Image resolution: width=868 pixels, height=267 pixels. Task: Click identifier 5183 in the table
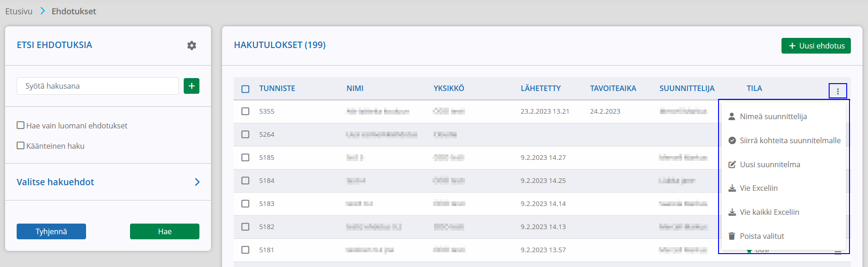(x=267, y=204)
